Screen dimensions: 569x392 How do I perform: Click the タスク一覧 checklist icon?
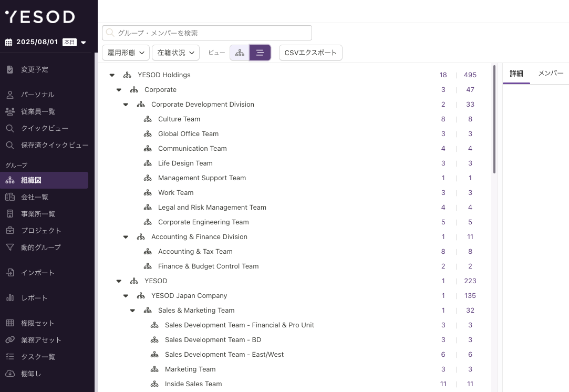click(10, 357)
